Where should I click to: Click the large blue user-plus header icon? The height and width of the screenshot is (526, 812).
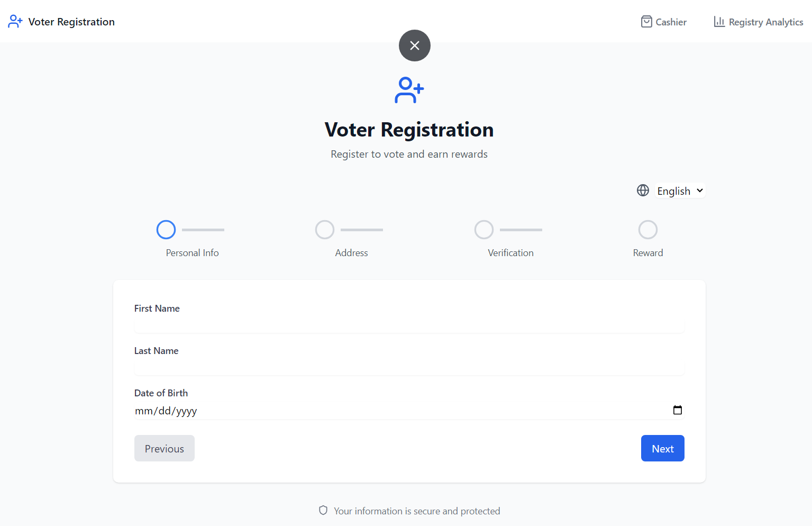pos(408,89)
